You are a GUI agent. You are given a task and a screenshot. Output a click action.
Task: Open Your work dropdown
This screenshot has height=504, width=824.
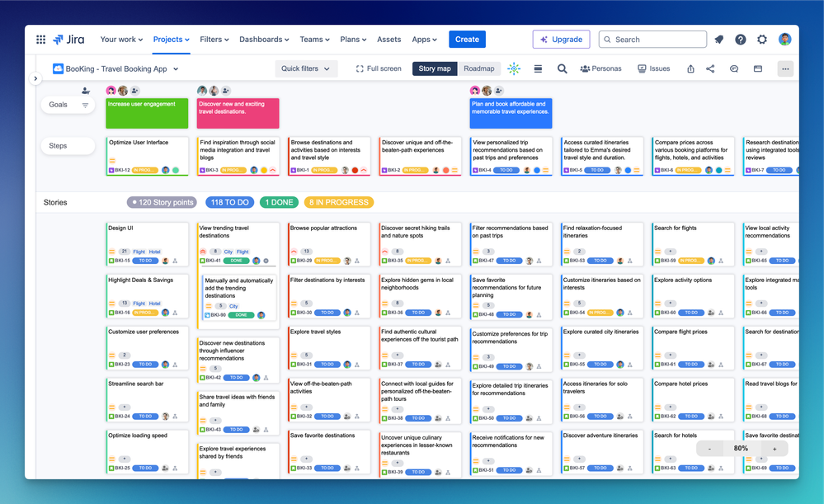[121, 40]
